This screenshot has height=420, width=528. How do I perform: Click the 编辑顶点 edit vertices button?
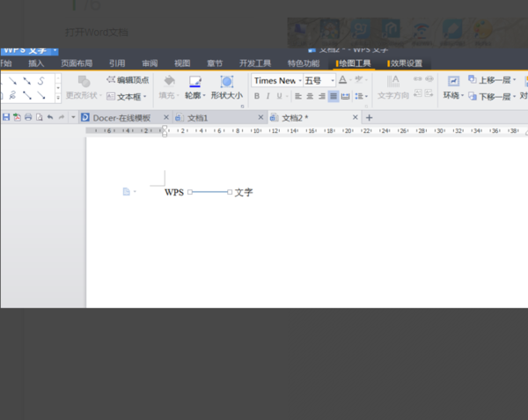tap(128, 80)
